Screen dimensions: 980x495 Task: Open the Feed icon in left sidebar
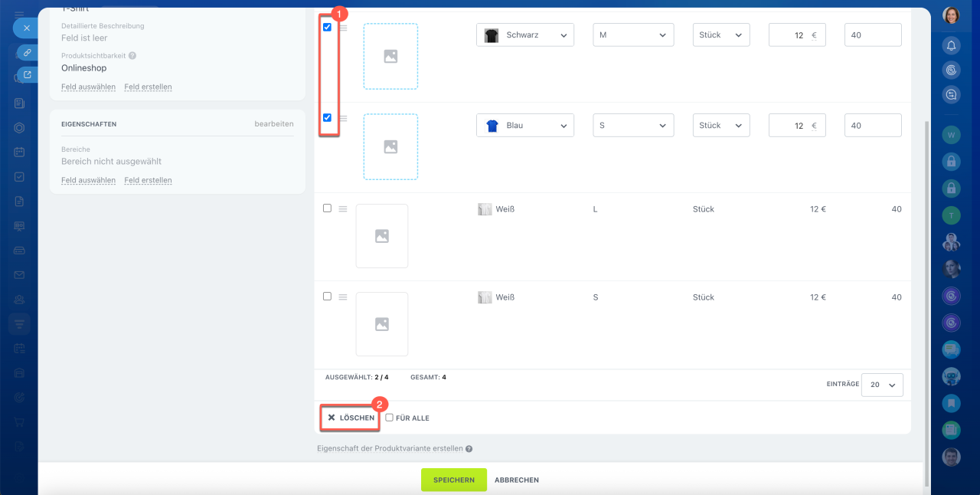(19, 103)
